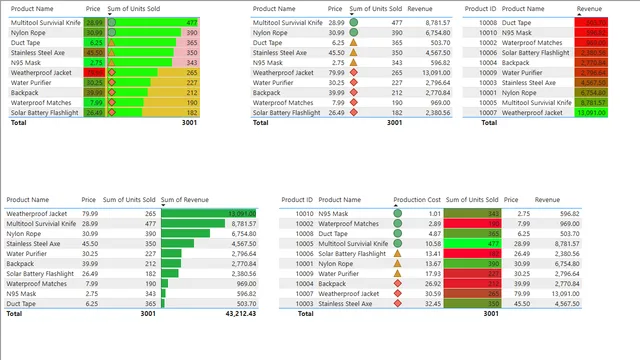Click the orange triangle next to 343 in top-middle table
Image resolution: width=640 pixels, height=360 pixels.
click(x=354, y=62)
